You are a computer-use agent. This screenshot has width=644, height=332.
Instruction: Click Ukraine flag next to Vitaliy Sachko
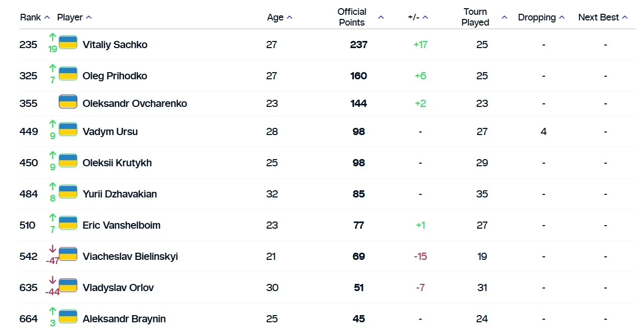tap(68, 42)
